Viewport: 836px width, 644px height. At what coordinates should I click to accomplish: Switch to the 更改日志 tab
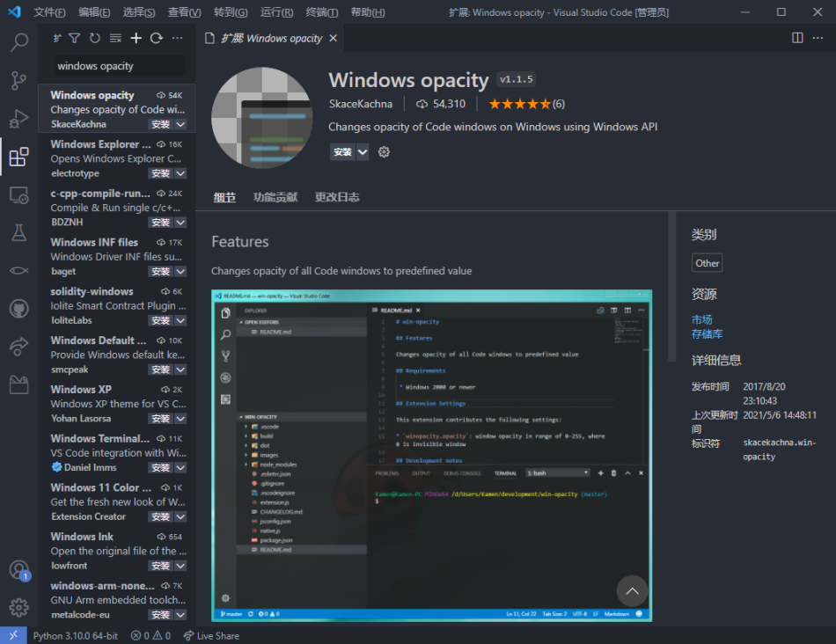[337, 197]
